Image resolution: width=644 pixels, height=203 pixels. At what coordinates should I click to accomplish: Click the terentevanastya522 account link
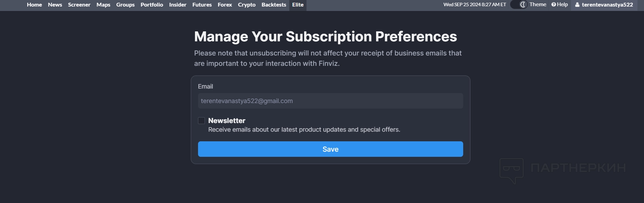point(607,5)
